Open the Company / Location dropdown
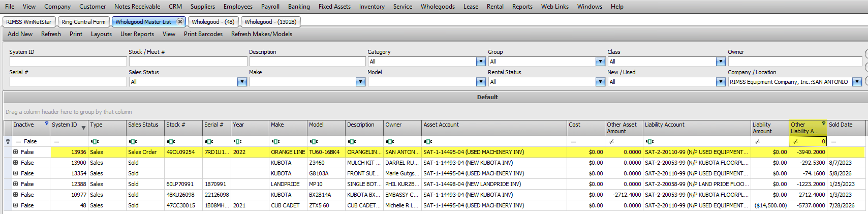Viewport: 868px width, 214px height. 857,82
